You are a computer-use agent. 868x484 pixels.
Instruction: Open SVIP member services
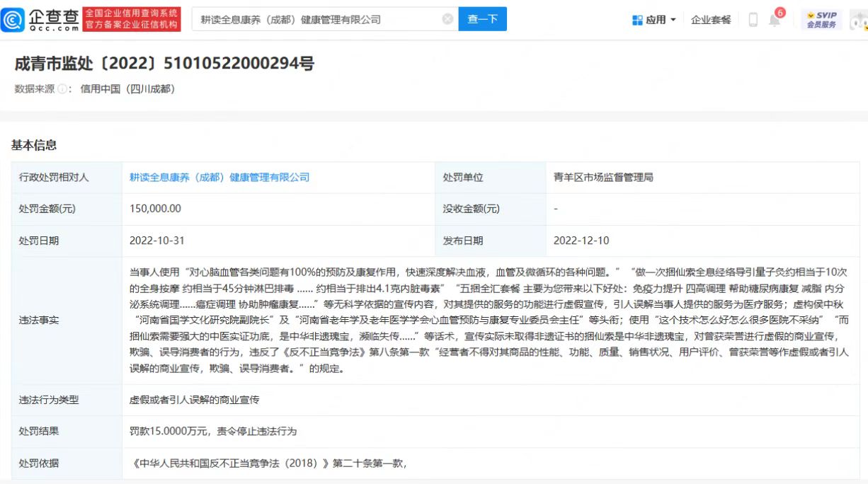(821, 20)
